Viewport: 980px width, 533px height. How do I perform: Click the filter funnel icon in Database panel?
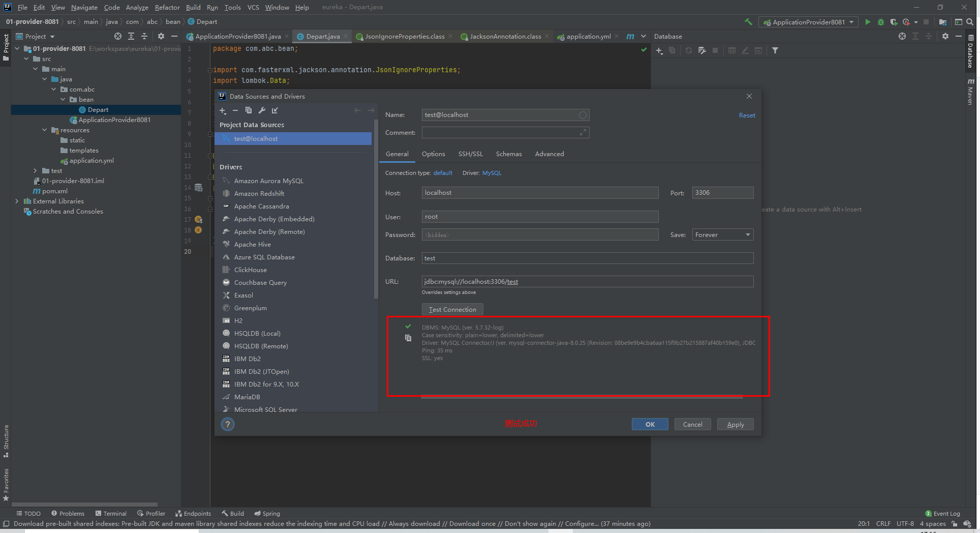pos(775,50)
